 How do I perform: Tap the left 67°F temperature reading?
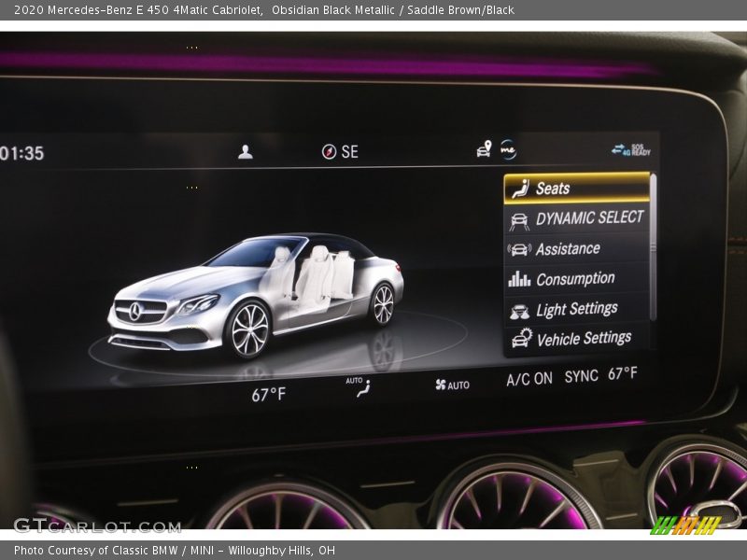click(x=268, y=394)
